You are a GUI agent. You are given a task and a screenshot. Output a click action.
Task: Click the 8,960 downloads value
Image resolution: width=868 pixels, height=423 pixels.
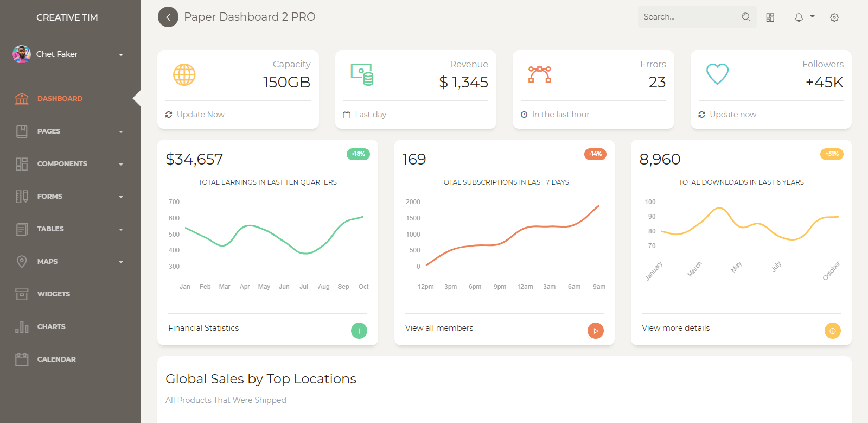pos(660,159)
